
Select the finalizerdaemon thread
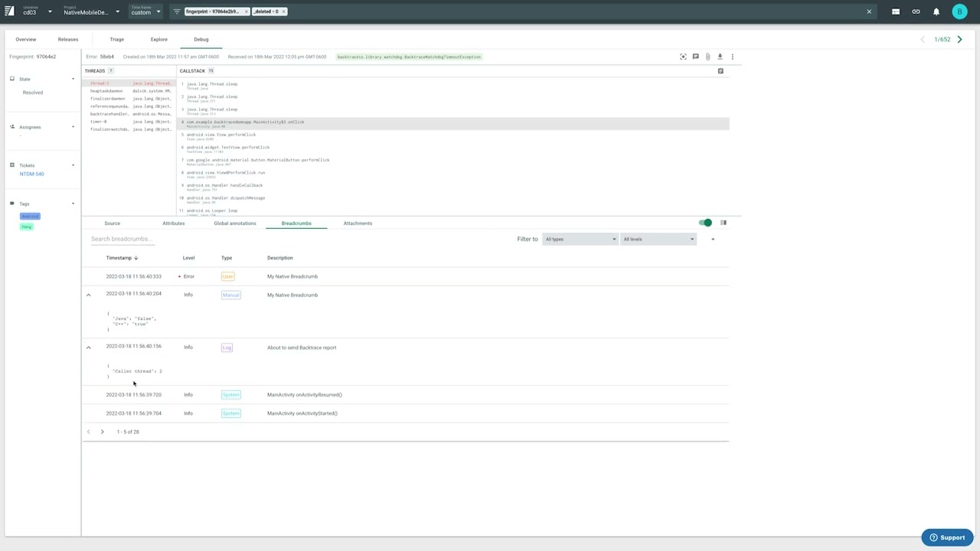130,99
